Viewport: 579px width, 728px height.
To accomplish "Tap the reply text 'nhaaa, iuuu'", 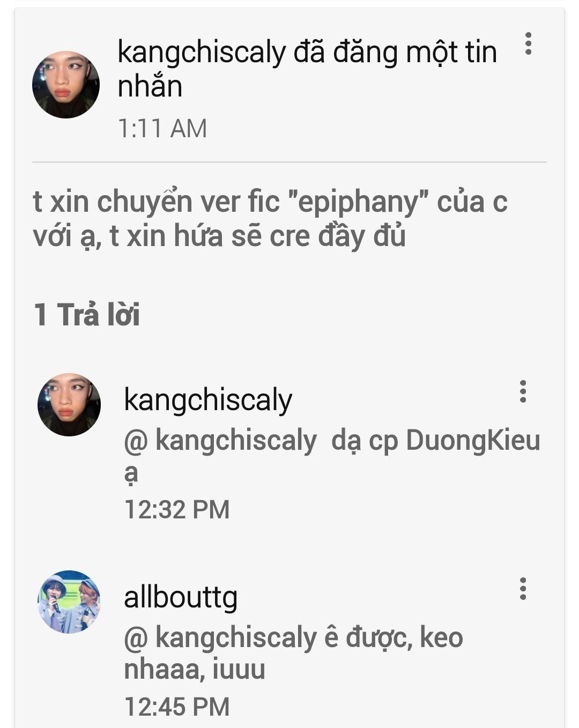I will tap(195, 670).
